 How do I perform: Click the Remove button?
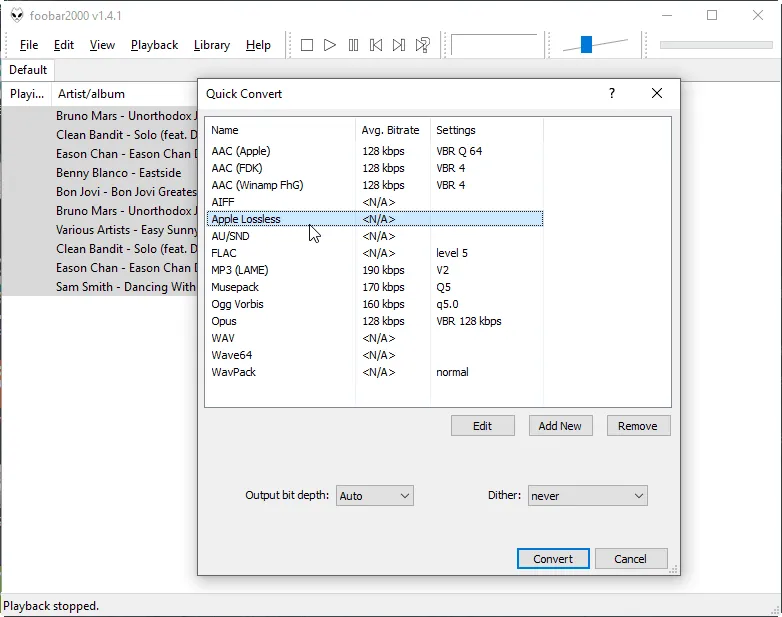(638, 426)
